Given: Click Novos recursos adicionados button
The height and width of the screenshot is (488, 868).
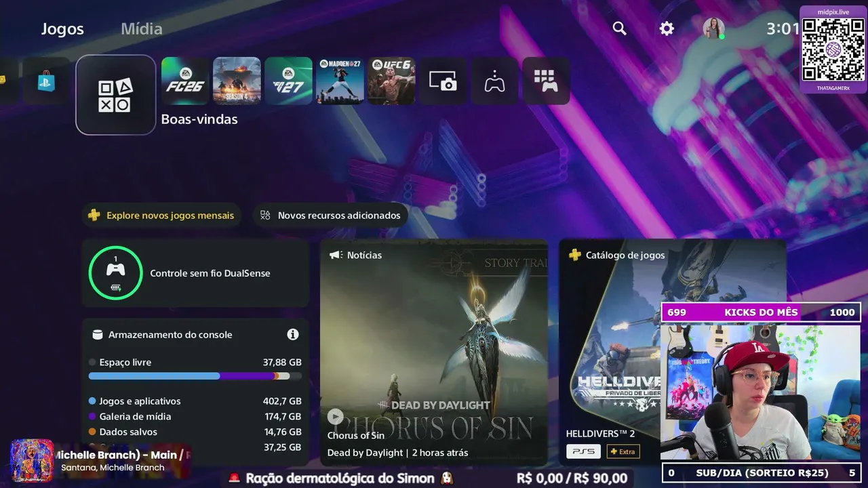Looking at the screenshot, I should coord(330,216).
